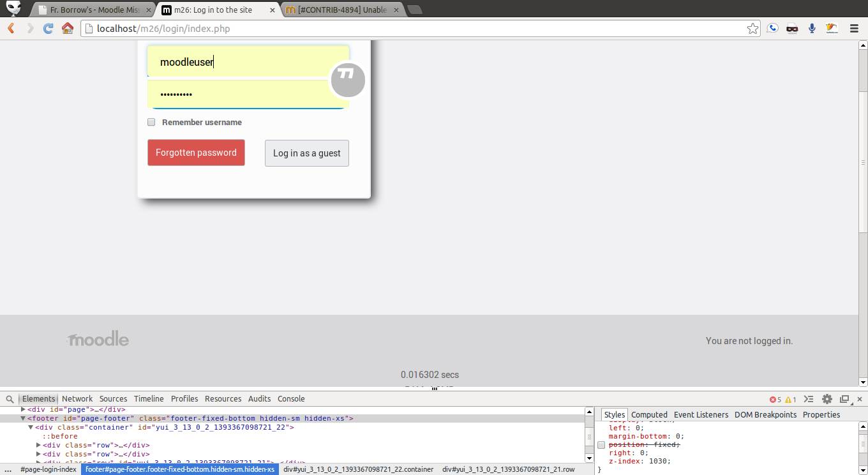Expand the div id="page" node
This screenshot has height=475, width=868.
[x=24, y=409]
